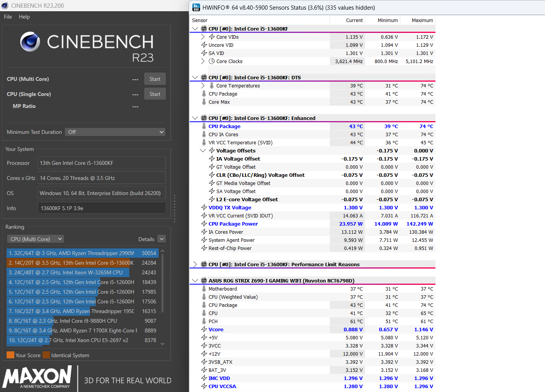This screenshot has width=545, height=392.
Task: Select ranking entry AMD Ryzen Threadripper 2990W
Action: [x=82, y=253]
